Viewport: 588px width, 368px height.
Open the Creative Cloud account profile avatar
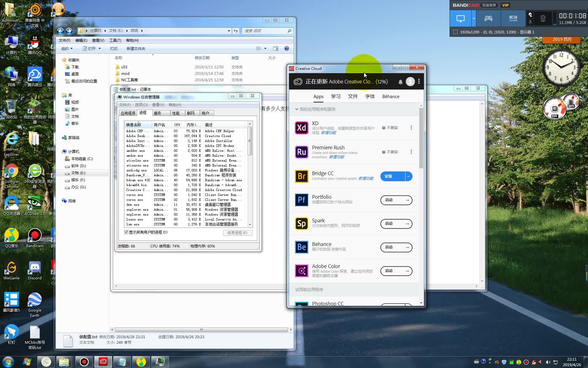410,82
